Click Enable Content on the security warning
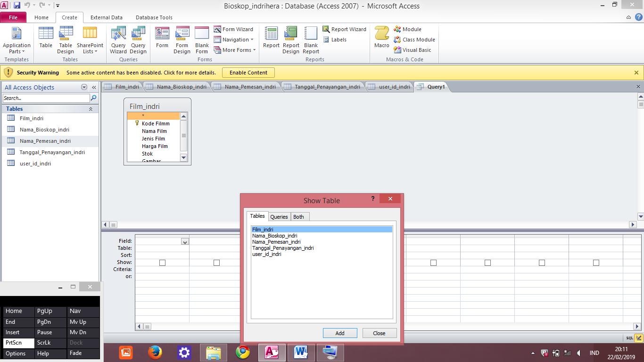Screen dimensions: 644x362 pos(248,73)
